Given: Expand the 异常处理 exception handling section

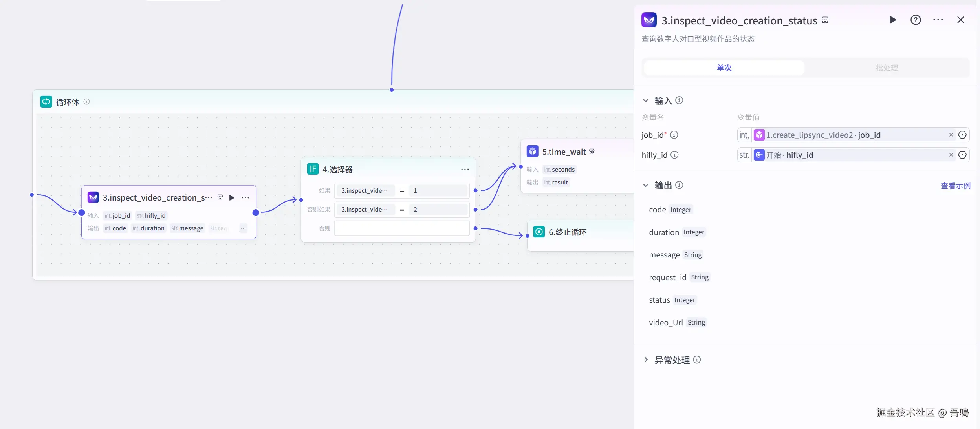Looking at the screenshot, I should pyautogui.click(x=646, y=360).
